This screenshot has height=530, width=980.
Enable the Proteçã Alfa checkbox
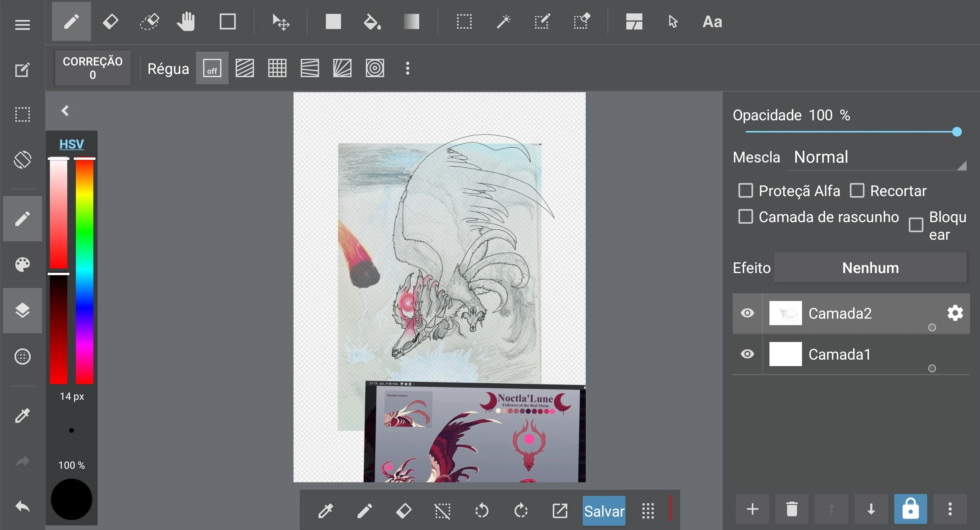(x=745, y=191)
